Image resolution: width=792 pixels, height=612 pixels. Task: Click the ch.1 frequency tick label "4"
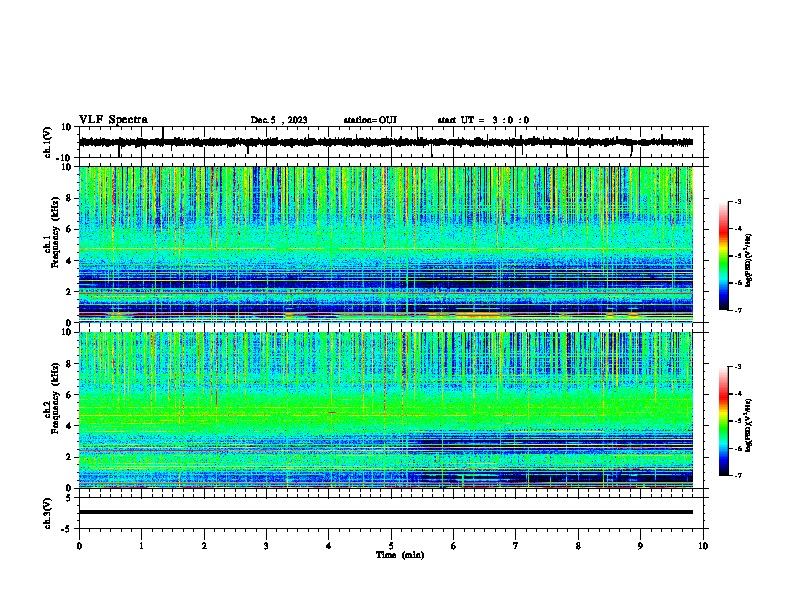click(69, 261)
